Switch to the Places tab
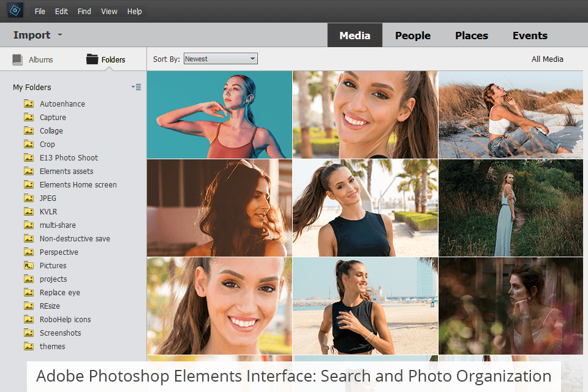Screen dimensions: 588x392 pos(472,36)
